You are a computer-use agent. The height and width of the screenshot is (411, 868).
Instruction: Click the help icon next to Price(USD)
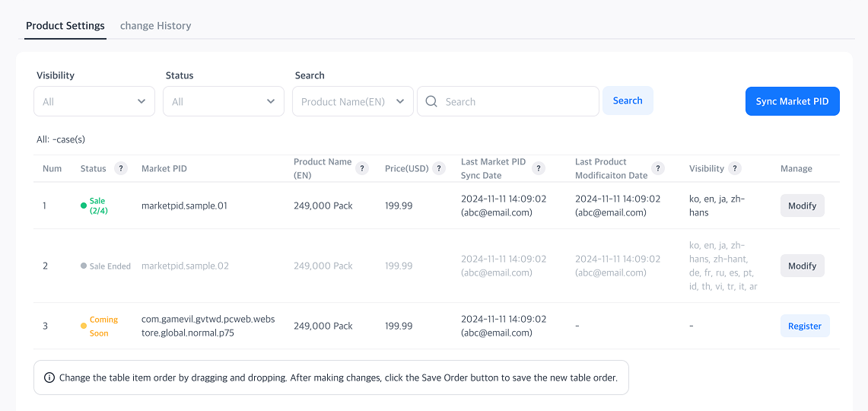pos(439,168)
